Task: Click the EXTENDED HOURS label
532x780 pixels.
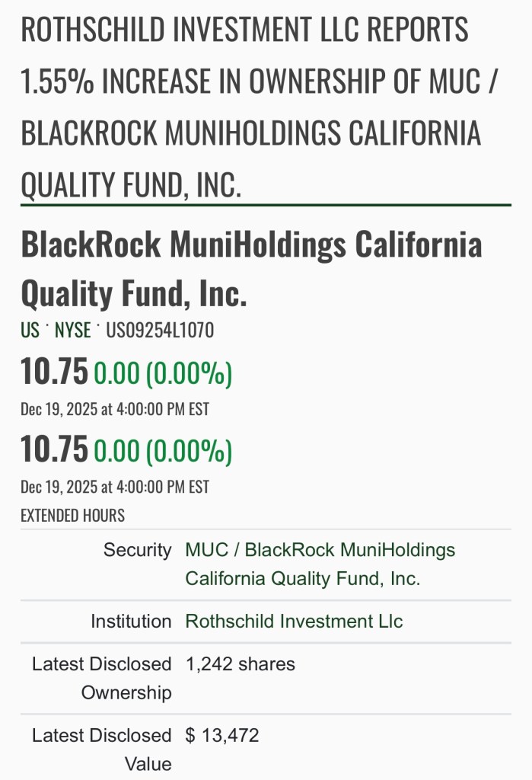Action: pos(72,516)
